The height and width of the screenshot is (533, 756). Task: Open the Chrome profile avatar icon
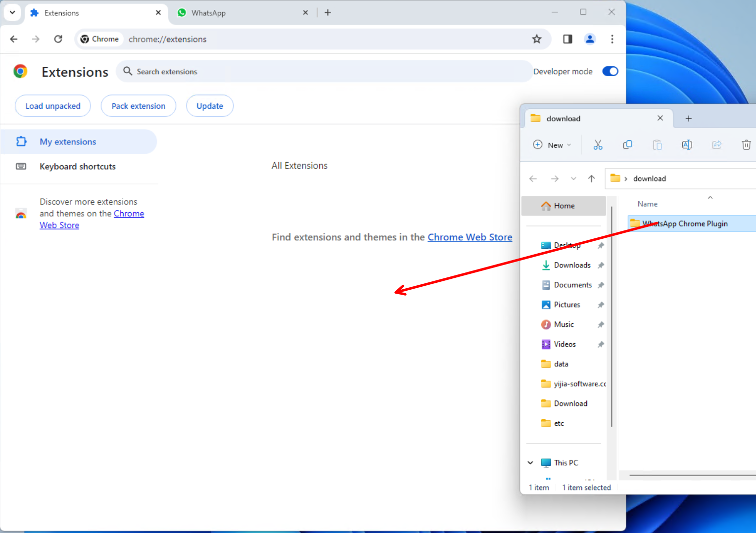pyautogui.click(x=590, y=39)
